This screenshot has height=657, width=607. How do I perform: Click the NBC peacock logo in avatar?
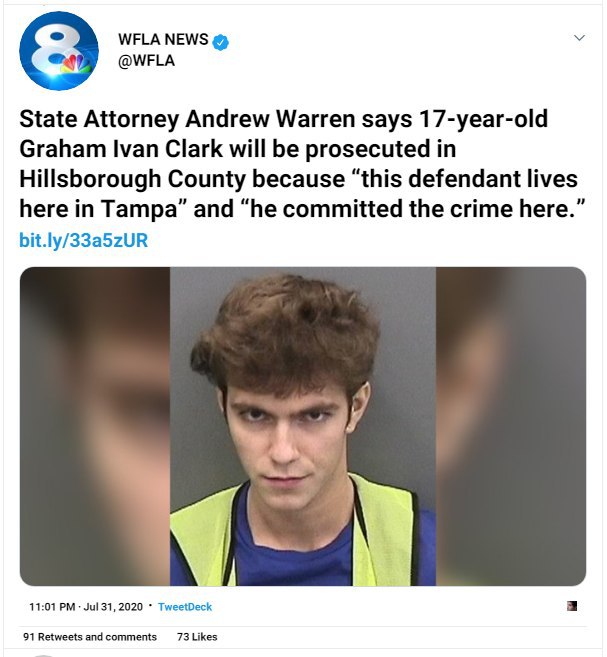point(76,64)
